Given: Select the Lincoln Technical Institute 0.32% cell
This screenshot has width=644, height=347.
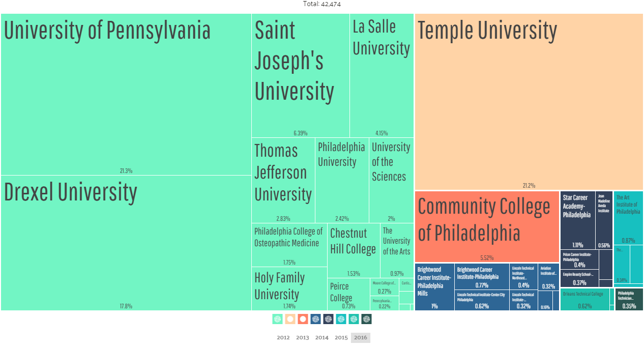Looking at the screenshot, I should (x=524, y=301).
